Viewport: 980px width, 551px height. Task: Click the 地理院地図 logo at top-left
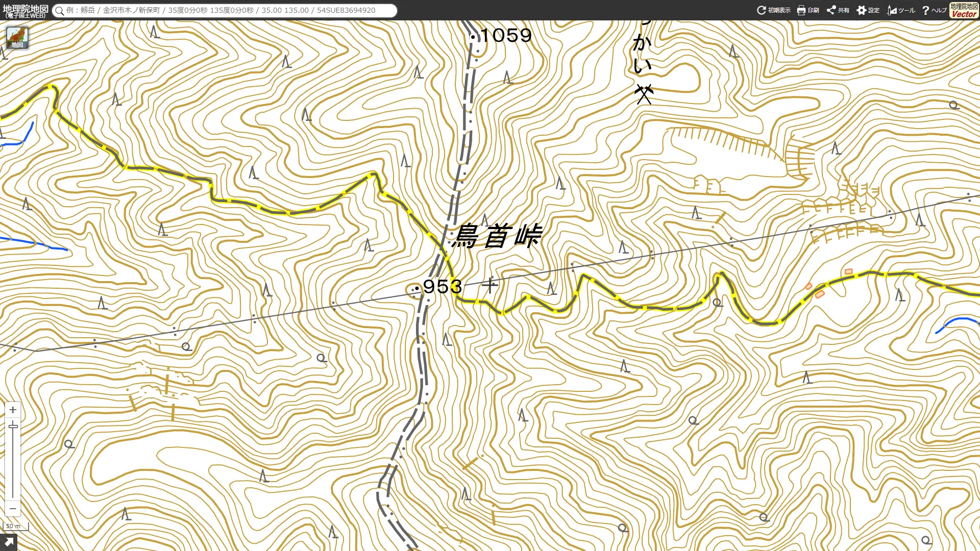click(26, 11)
